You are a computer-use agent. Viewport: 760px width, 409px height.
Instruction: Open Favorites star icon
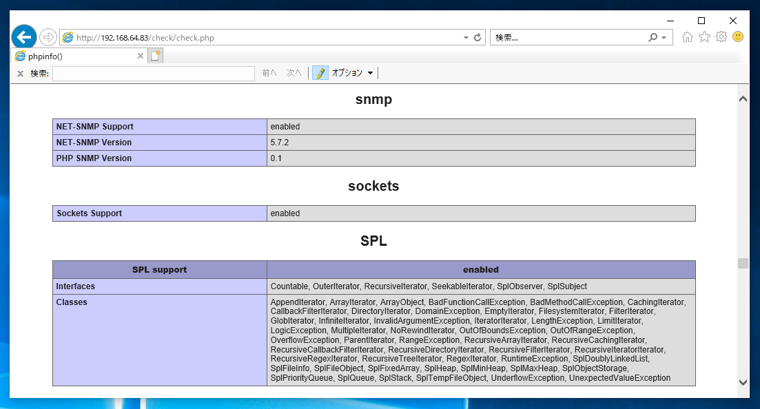[704, 37]
